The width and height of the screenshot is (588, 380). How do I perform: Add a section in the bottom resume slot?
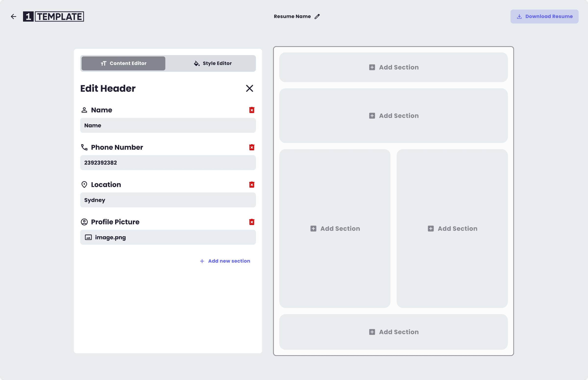(x=393, y=332)
